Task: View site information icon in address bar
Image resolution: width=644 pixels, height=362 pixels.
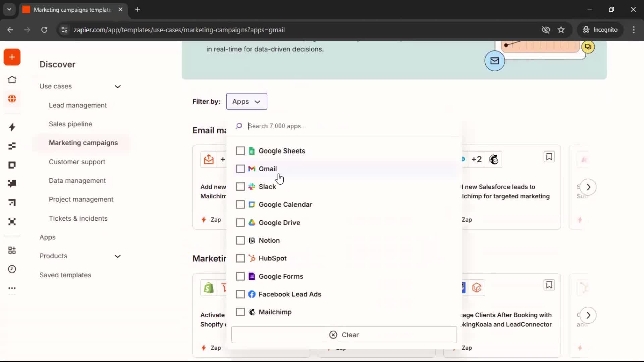Action: [64, 30]
